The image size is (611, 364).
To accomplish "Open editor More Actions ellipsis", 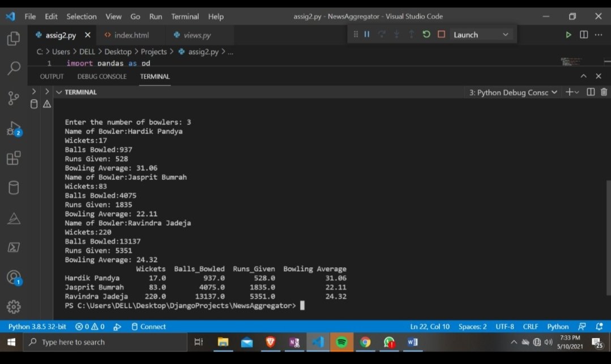I will click(599, 35).
